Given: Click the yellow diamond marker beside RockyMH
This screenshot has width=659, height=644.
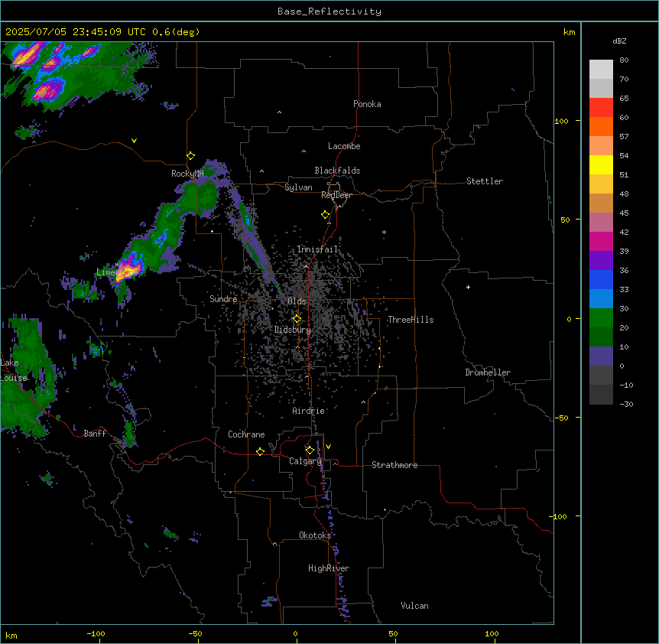Looking at the screenshot, I should click(191, 156).
